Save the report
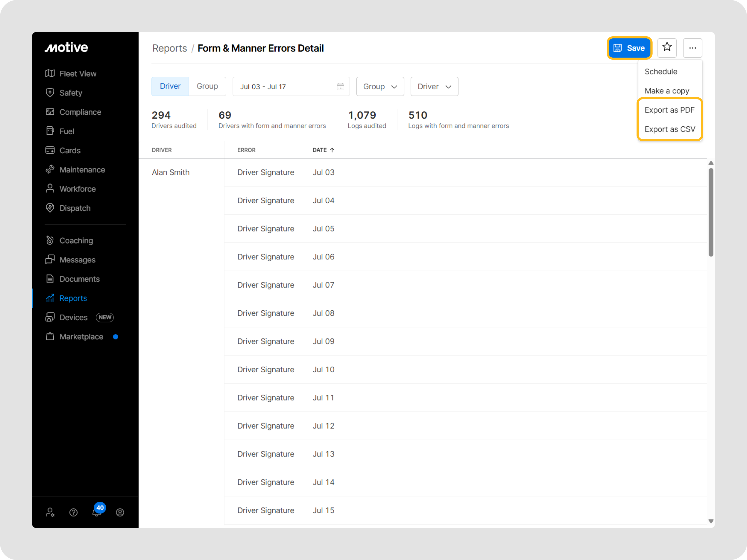The height and width of the screenshot is (560, 747). [629, 47]
